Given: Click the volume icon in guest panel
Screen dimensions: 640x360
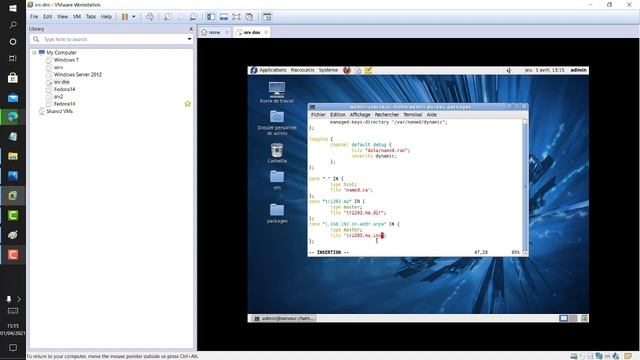Looking at the screenshot, I should pyautogui.click(x=509, y=70).
